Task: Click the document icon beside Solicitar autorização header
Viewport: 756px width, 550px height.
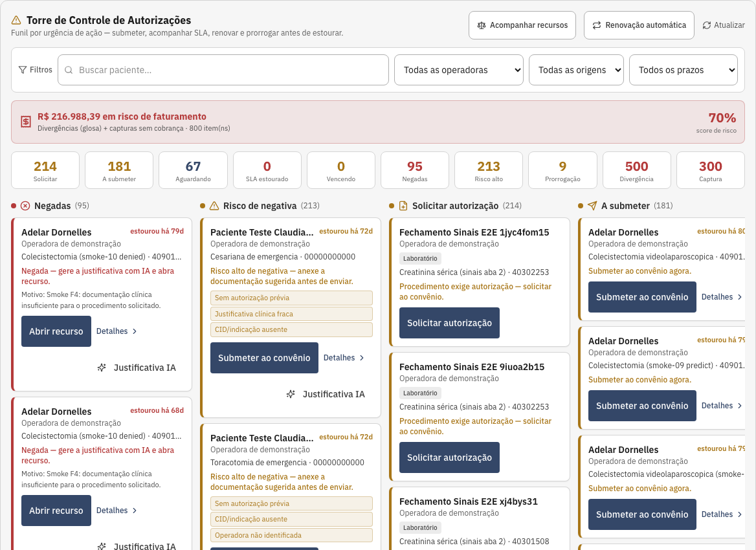Action: pyautogui.click(x=403, y=206)
